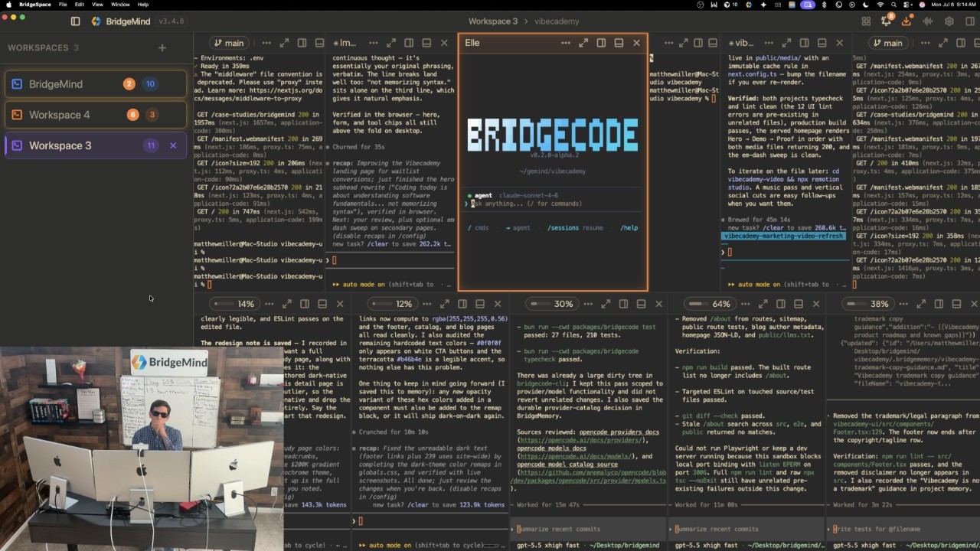Expand the Elle panel to fullscreen
980x551 pixels.
coord(583,43)
